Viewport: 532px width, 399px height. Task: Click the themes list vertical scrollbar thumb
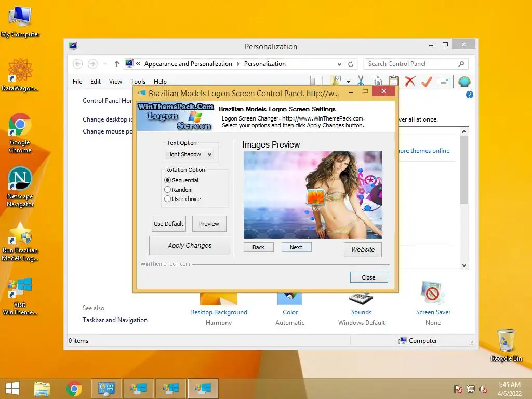point(464,170)
